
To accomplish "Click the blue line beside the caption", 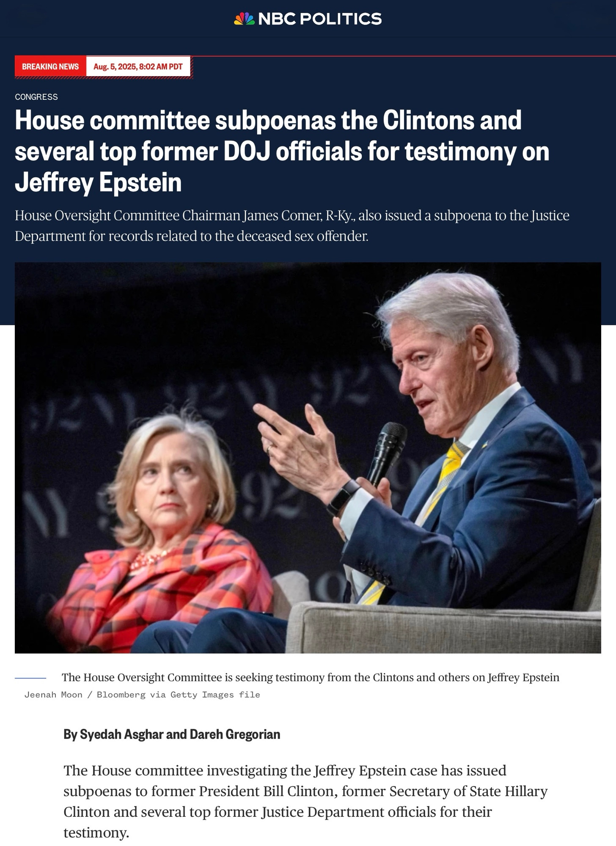I will click(30, 678).
